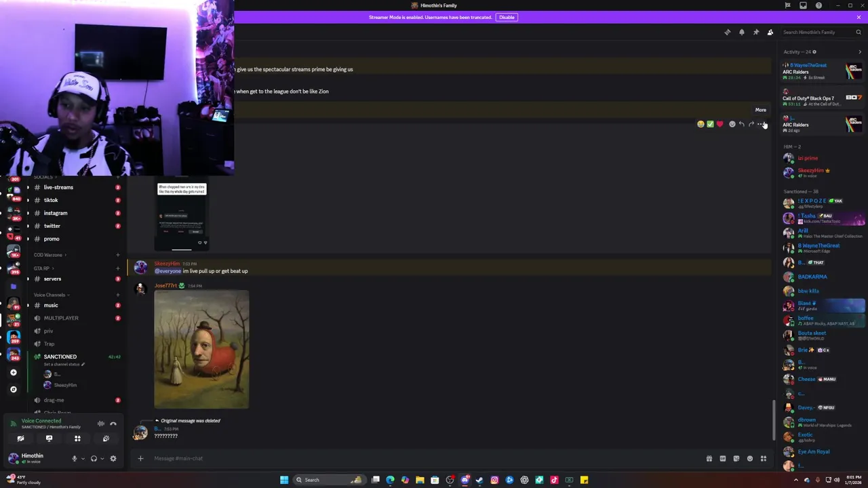Open B WayneTheGreat ARC Raiders activity card
The image size is (868, 488).
pos(822,71)
